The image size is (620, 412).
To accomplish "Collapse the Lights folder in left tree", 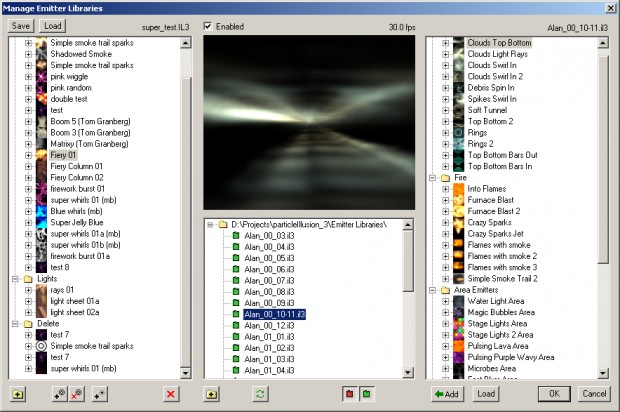I will 15,279.
